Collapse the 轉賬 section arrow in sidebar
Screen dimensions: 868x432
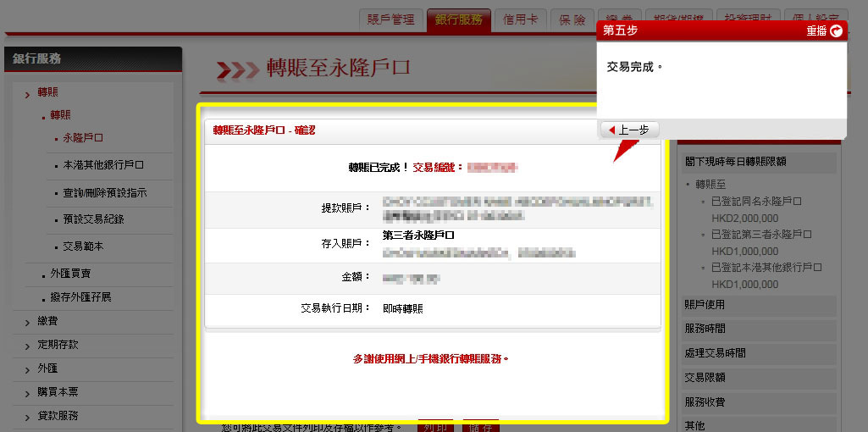click(x=28, y=92)
